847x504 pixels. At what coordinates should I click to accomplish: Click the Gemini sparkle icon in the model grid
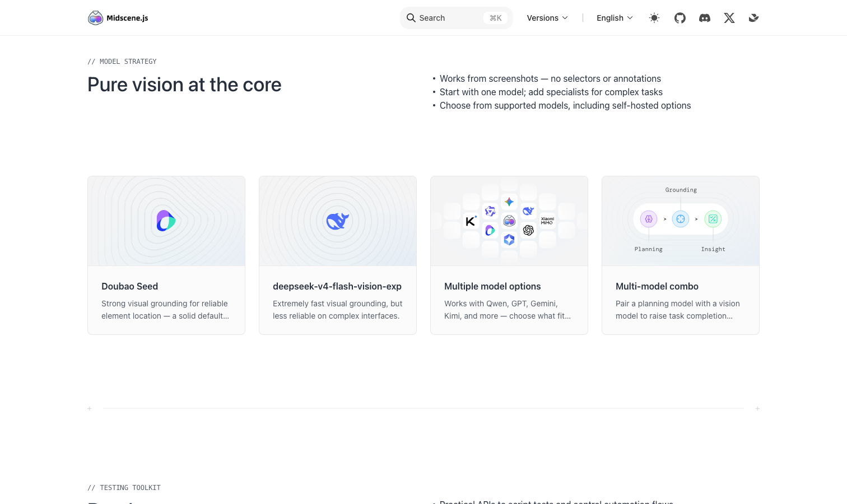tap(509, 202)
